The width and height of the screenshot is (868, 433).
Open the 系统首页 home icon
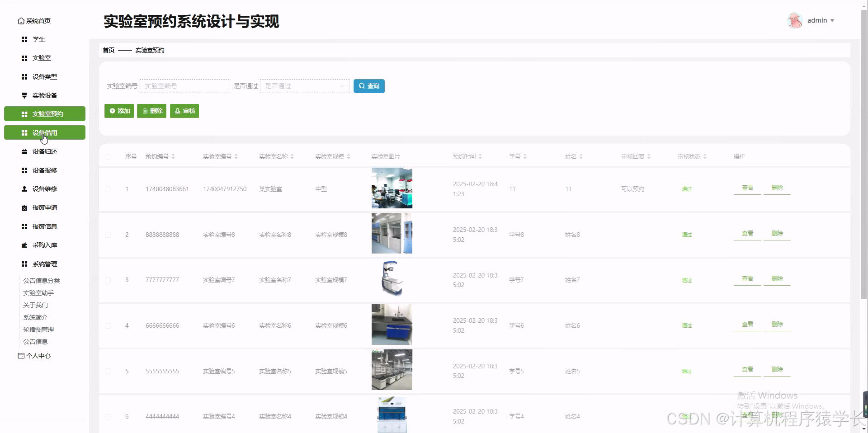[x=21, y=20]
